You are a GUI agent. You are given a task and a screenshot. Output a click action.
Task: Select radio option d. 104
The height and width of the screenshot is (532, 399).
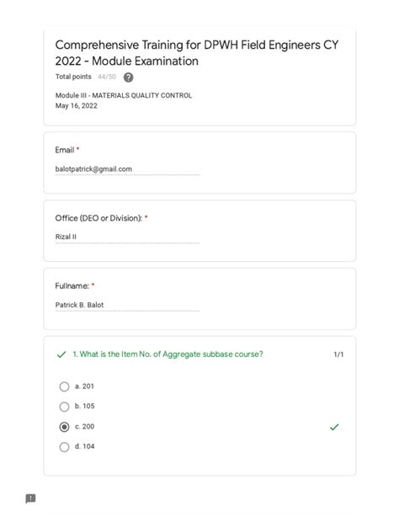click(x=64, y=447)
